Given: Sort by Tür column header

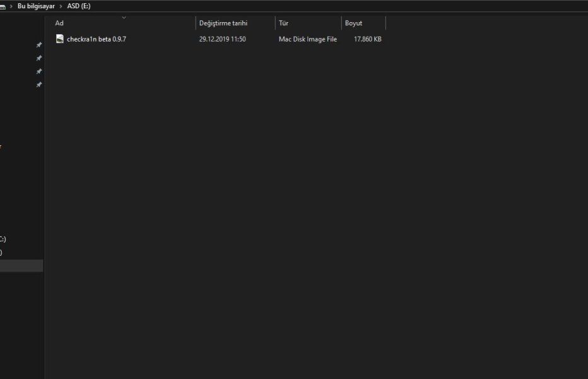Looking at the screenshot, I should (x=284, y=23).
